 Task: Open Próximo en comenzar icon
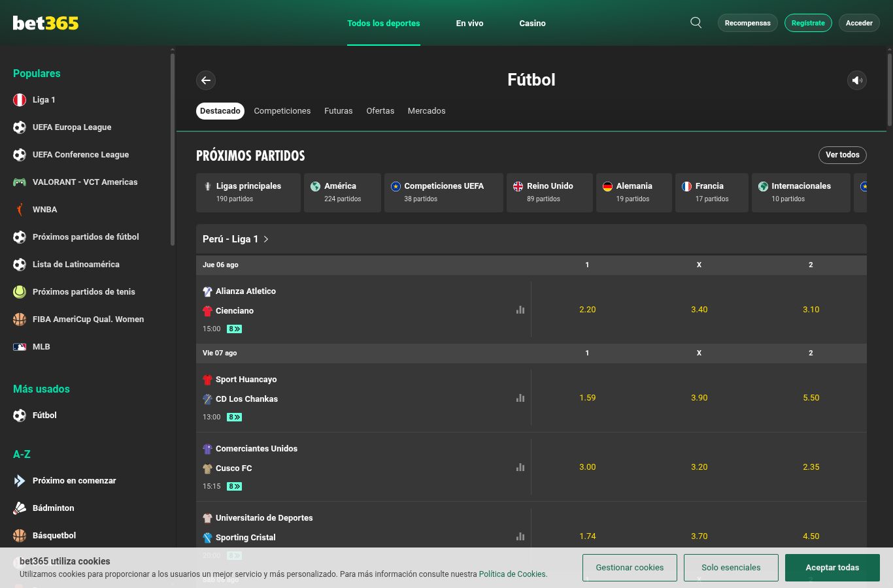[x=20, y=481]
